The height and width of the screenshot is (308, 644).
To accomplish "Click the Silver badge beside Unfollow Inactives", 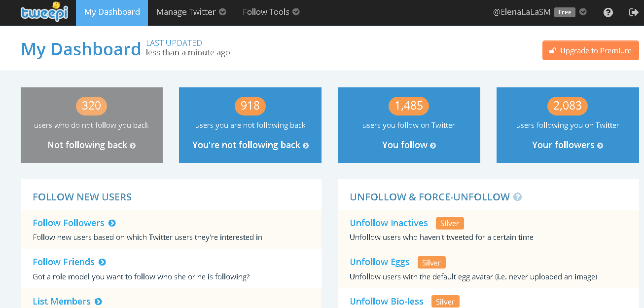I will [449, 223].
